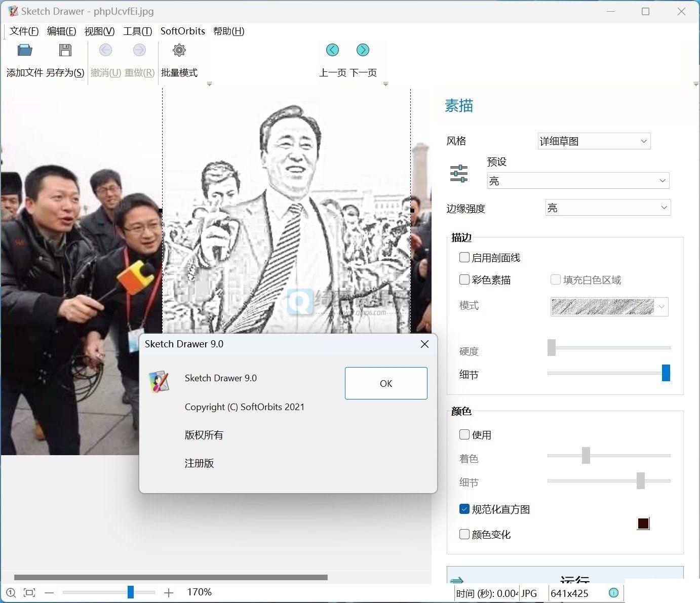Click 颜色 细节 slider handle
This screenshot has width=700, height=603.
pyautogui.click(x=641, y=480)
